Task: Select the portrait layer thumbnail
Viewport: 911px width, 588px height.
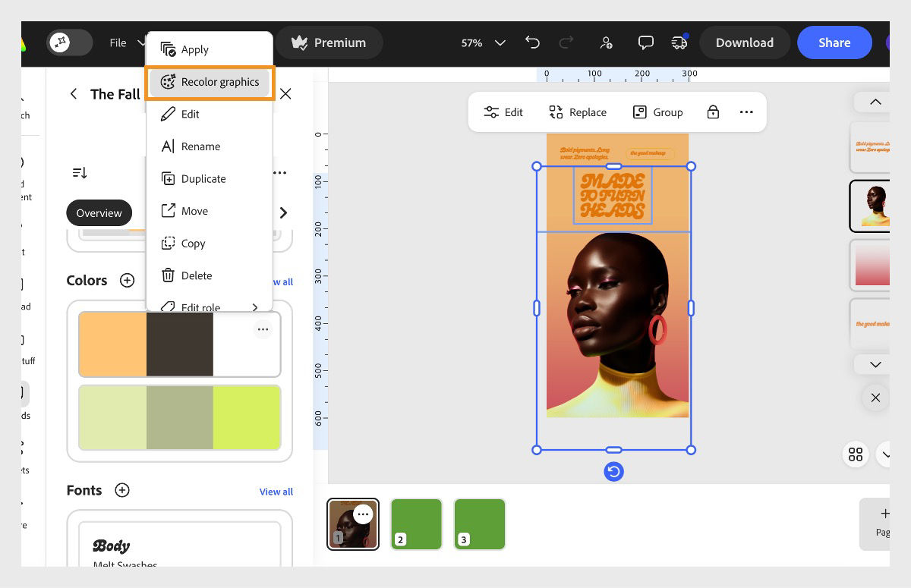Action: (x=870, y=206)
